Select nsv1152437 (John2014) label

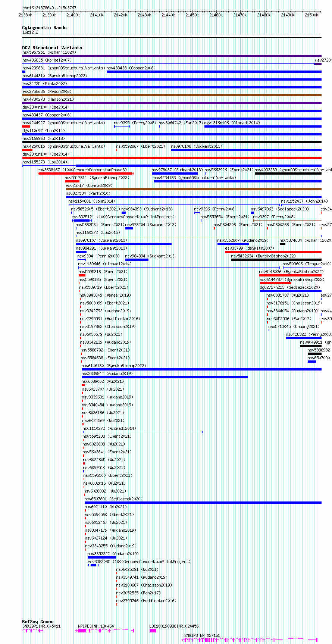point(304,201)
